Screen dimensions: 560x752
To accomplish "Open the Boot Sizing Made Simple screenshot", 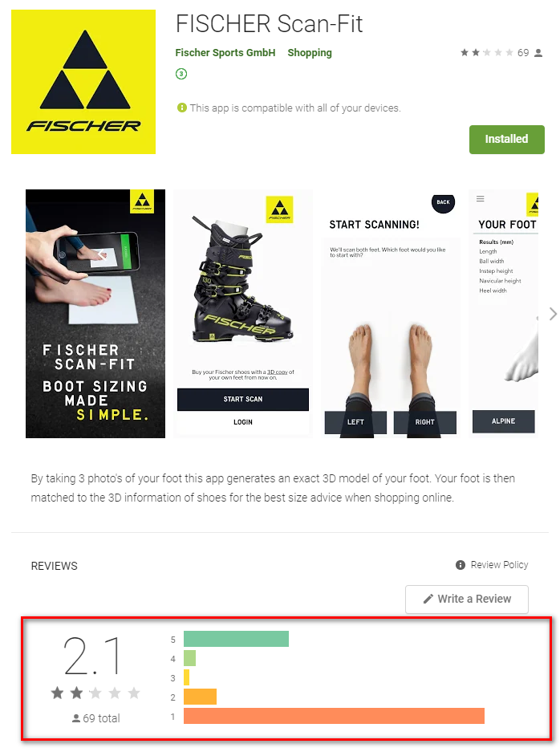I will click(x=95, y=314).
